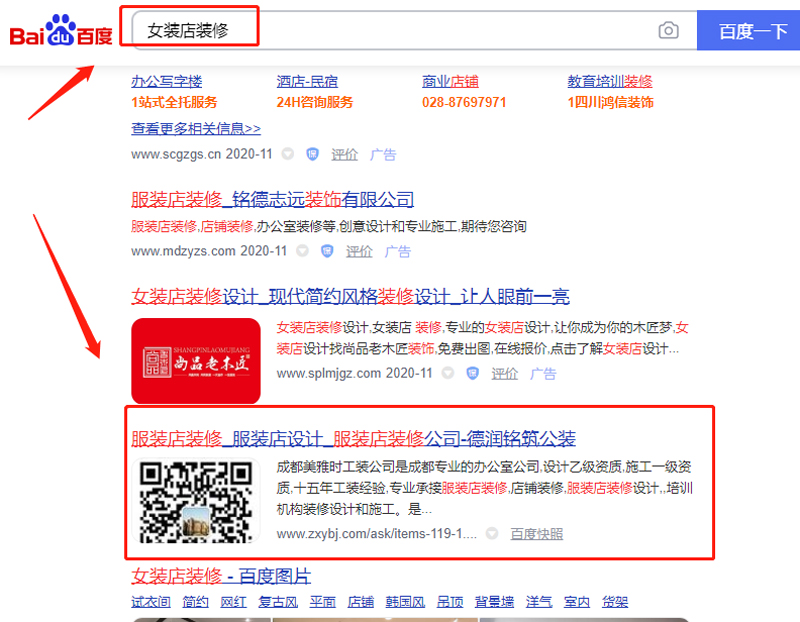Click the shield icon beside www.scgzgs.cn
Image resolution: width=800 pixels, height=622 pixels.
(x=312, y=154)
